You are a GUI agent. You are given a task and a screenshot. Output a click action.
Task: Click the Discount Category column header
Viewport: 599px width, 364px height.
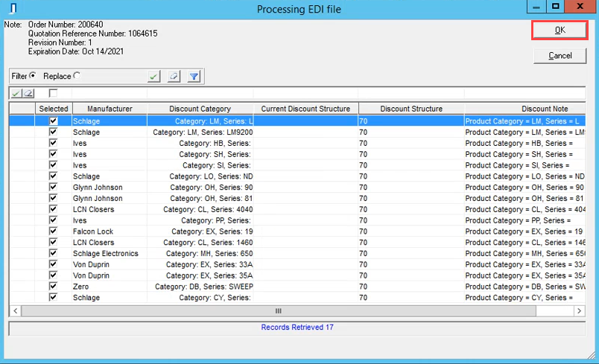[200, 109]
